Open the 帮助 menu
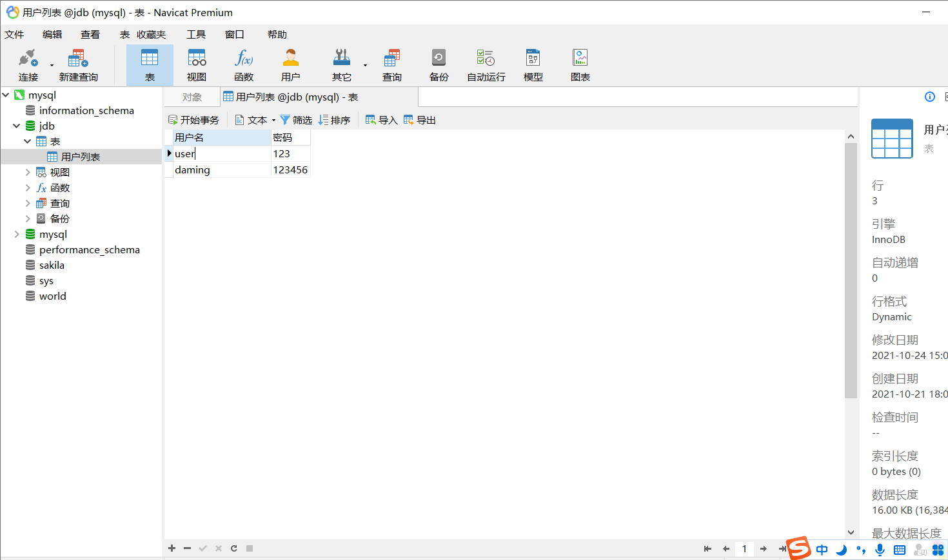The height and width of the screenshot is (560, 948). 277,35
